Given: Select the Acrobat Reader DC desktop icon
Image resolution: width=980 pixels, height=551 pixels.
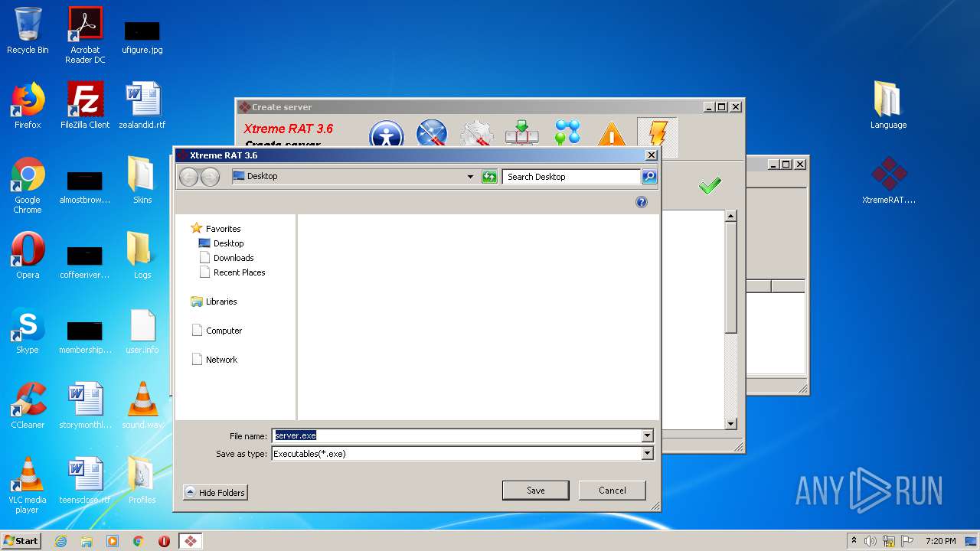Looking at the screenshot, I should pyautogui.click(x=85, y=35).
